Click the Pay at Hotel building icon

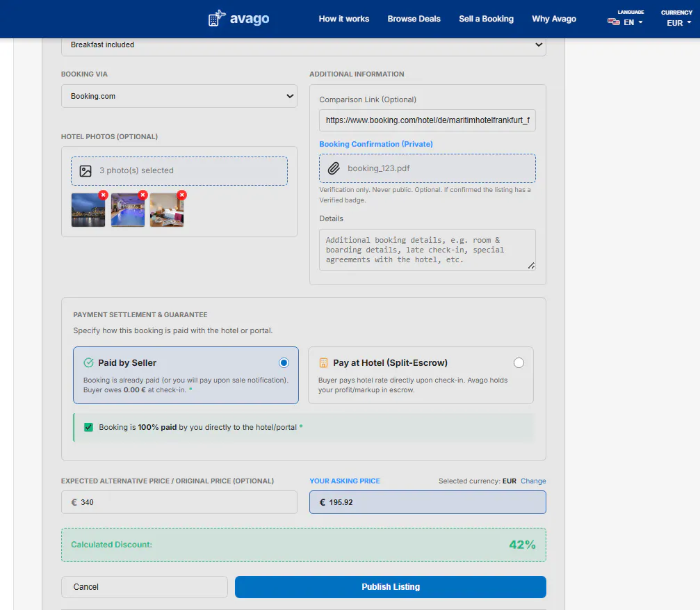click(323, 363)
